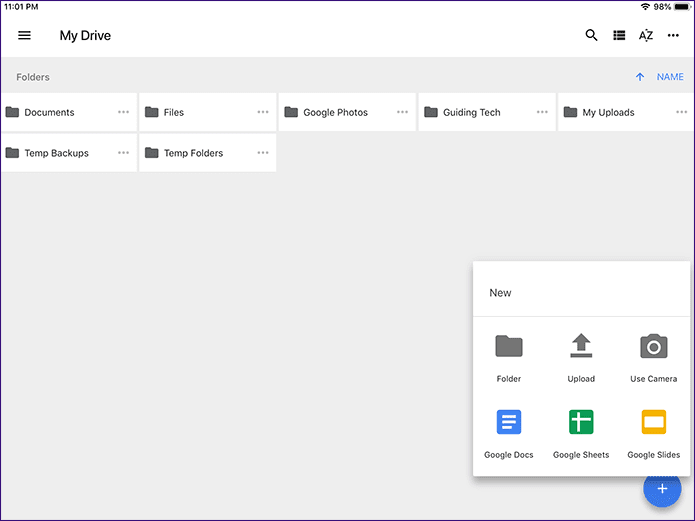Open the top-bar more options menu
The height and width of the screenshot is (521, 695).
673,35
